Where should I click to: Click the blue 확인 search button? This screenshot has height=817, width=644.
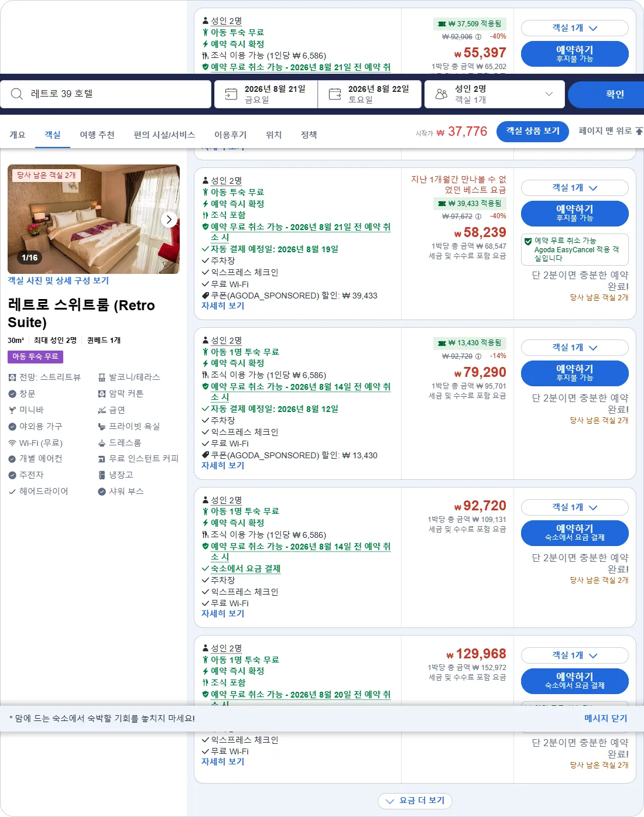(x=606, y=94)
